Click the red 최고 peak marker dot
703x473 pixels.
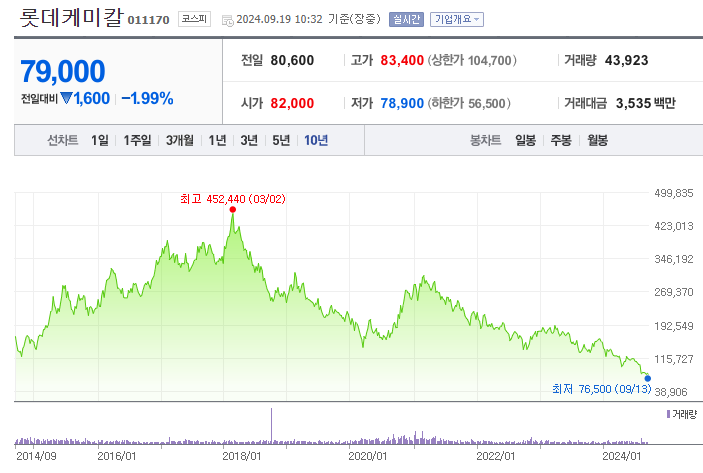(232, 209)
